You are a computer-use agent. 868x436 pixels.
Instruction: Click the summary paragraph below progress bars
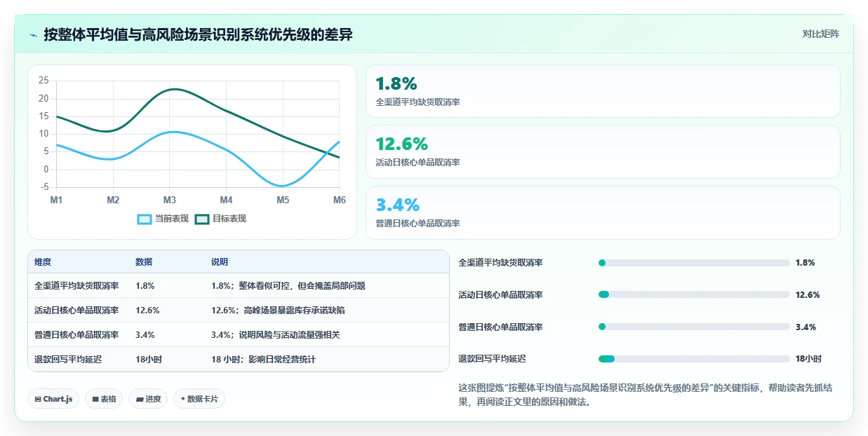point(645,395)
